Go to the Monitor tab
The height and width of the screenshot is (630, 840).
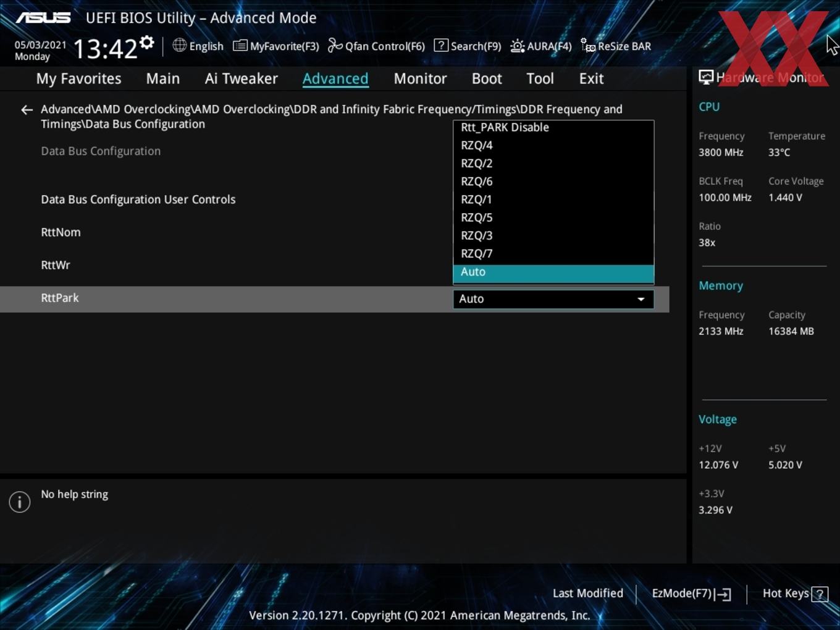point(420,78)
